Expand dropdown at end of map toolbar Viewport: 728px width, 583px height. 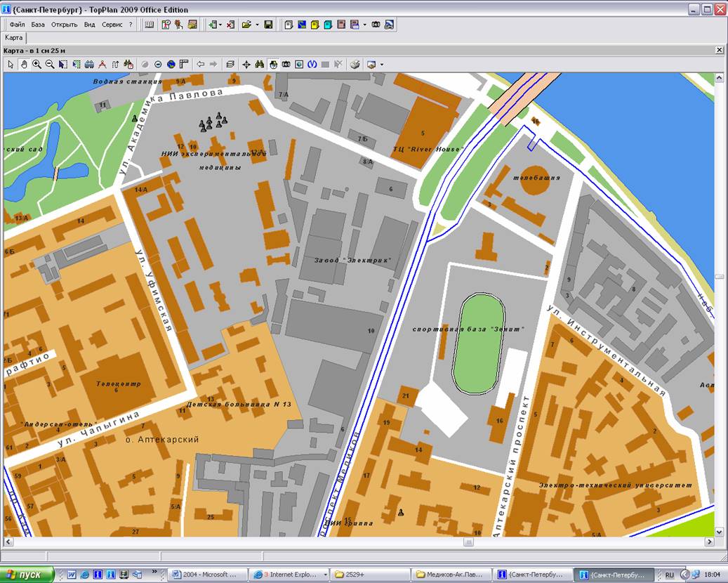click(382, 64)
